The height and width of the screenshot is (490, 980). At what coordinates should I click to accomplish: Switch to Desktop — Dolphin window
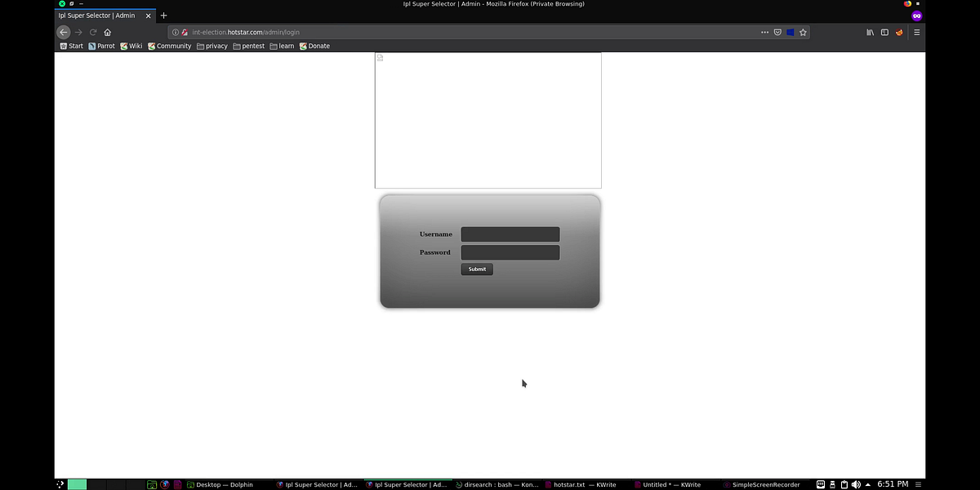pyautogui.click(x=229, y=484)
